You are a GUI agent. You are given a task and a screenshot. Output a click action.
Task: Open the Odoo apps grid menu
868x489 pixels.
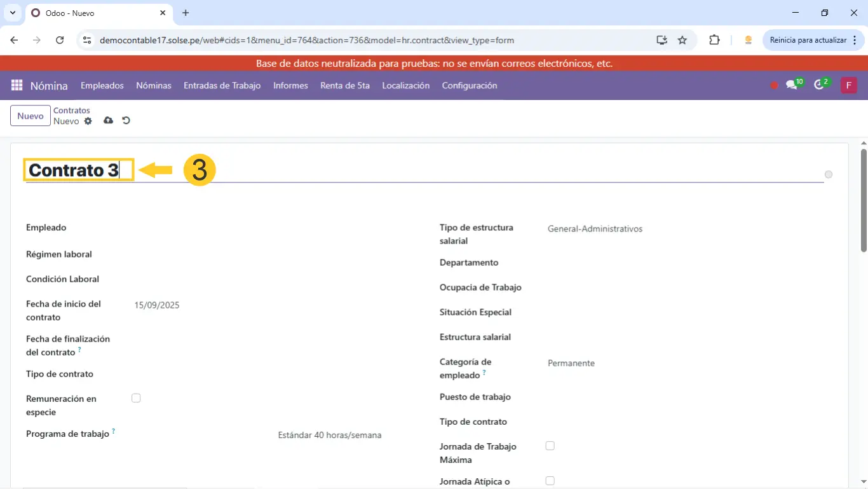pyautogui.click(x=17, y=85)
